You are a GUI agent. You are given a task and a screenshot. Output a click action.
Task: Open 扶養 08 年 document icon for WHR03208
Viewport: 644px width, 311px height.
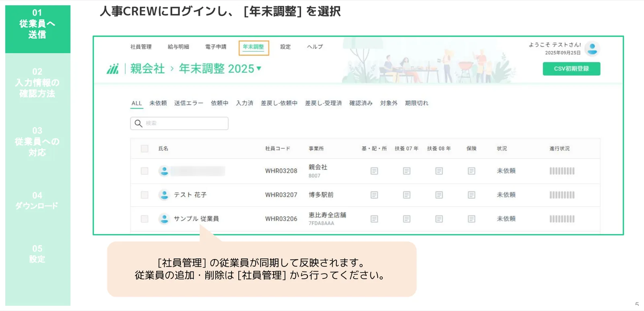439,171
